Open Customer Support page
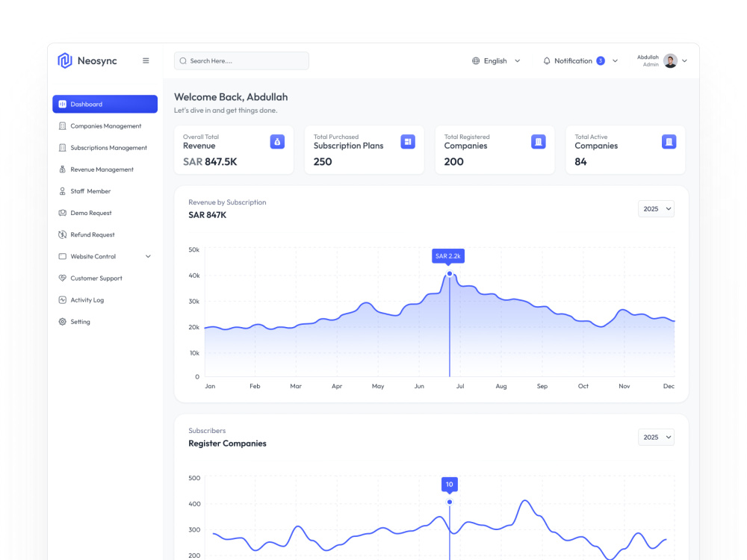 point(105,278)
